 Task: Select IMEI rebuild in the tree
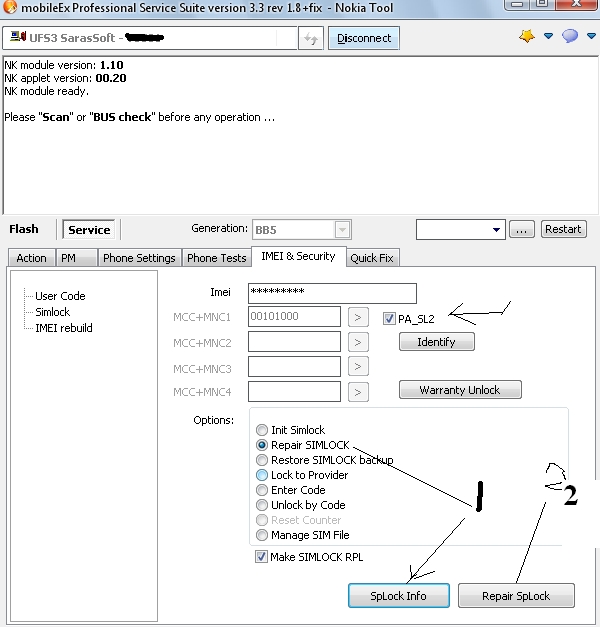pyautogui.click(x=64, y=328)
